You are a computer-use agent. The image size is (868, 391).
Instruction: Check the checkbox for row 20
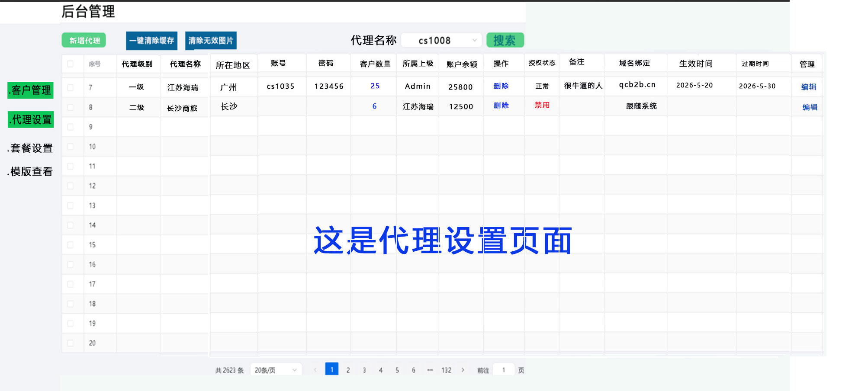(70, 343)
